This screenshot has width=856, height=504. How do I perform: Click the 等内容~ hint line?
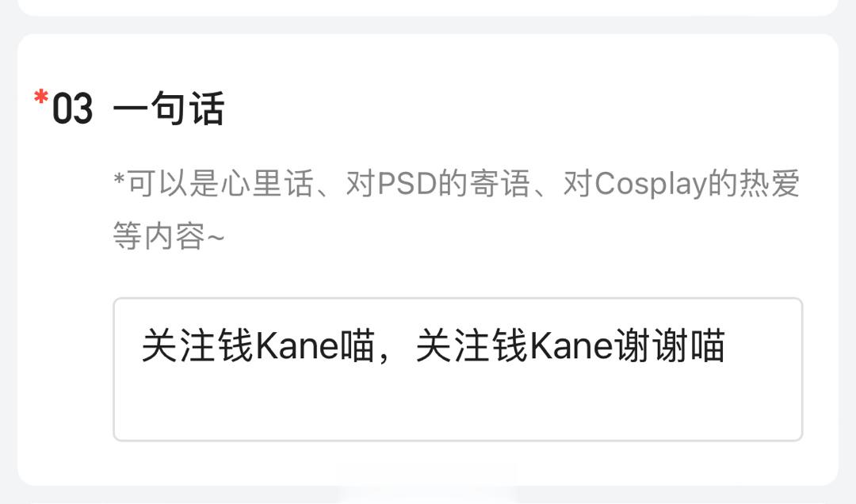point(169,236)
